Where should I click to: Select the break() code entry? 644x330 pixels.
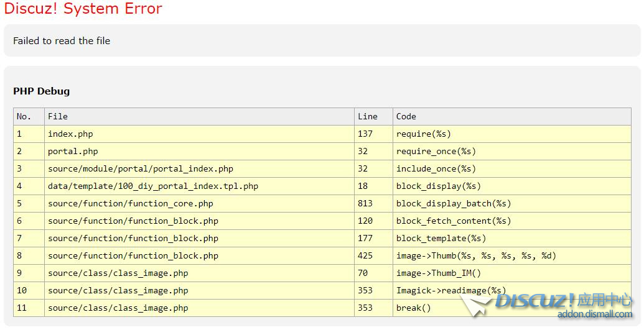click(413, 308)
